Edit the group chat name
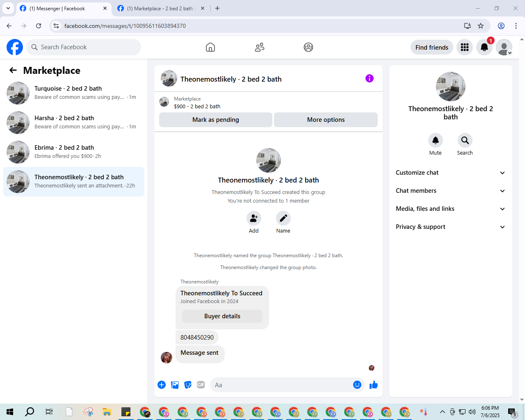The image size is (525, 420). point(283,218)
